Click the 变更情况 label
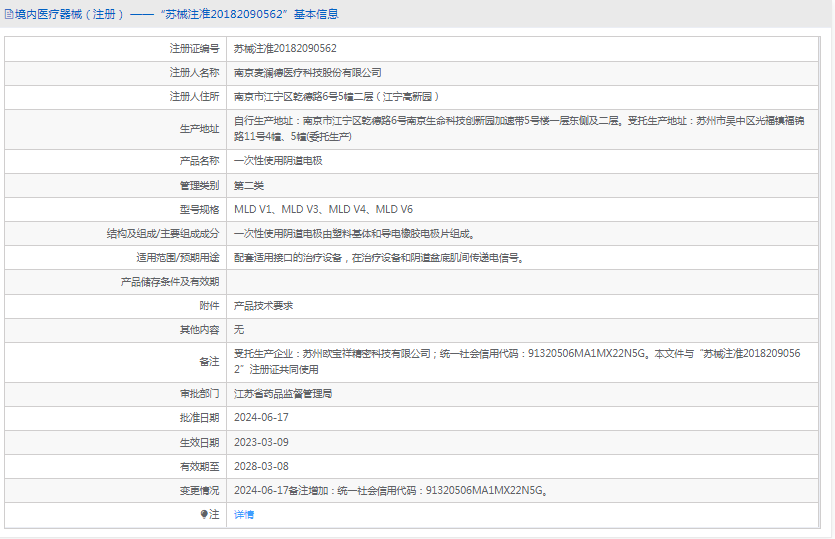835x539 pixels. (x=199, y=491)
